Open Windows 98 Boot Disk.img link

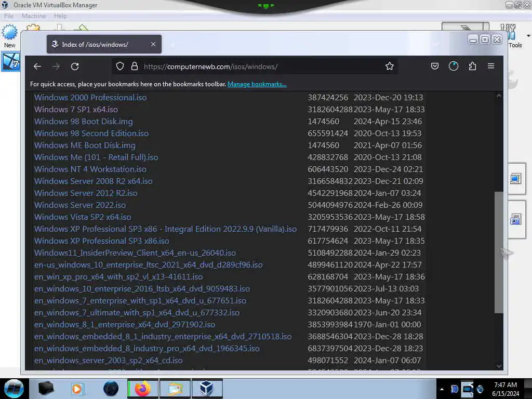click(84, 122)
